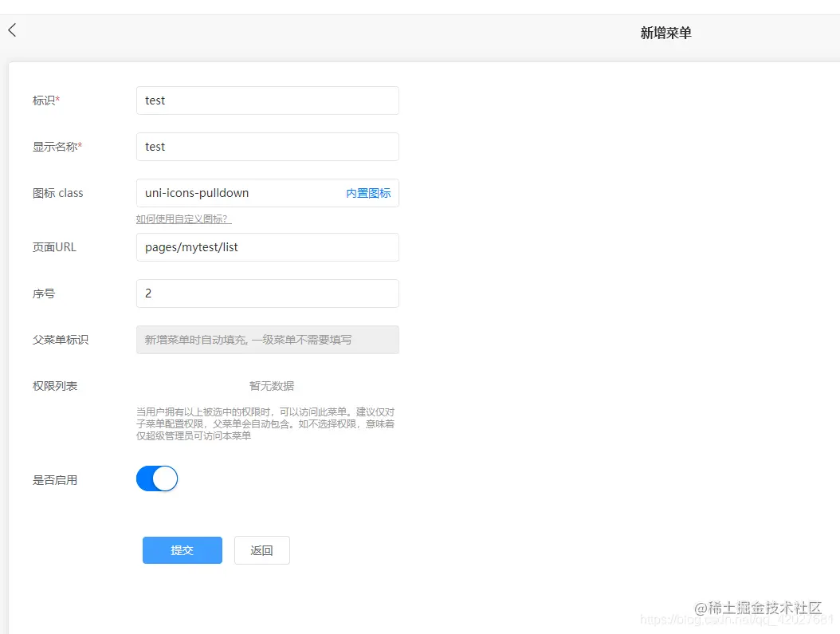840x634 pixels.
Task: Click the back arrow in the top-left corner
Action: [11, 29]
